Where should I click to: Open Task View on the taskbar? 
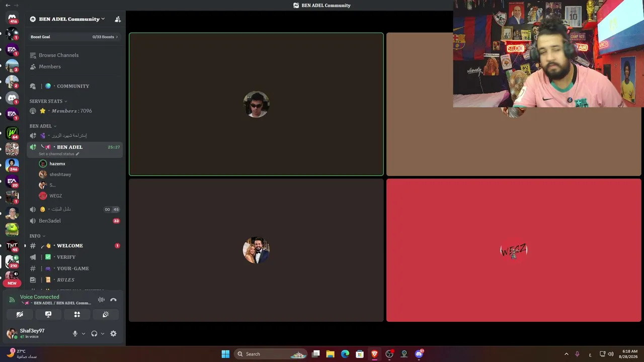pos(316,354)
